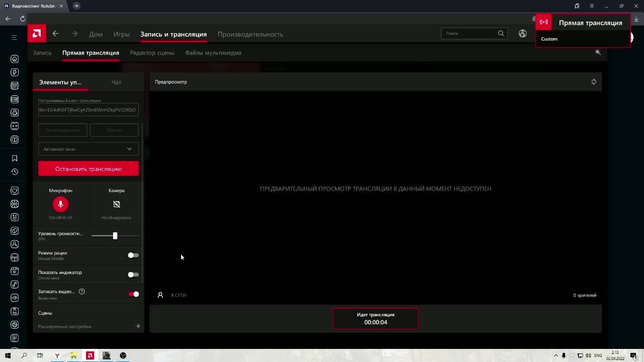Open the browser settings menu icon

click(x=592, y=6)
